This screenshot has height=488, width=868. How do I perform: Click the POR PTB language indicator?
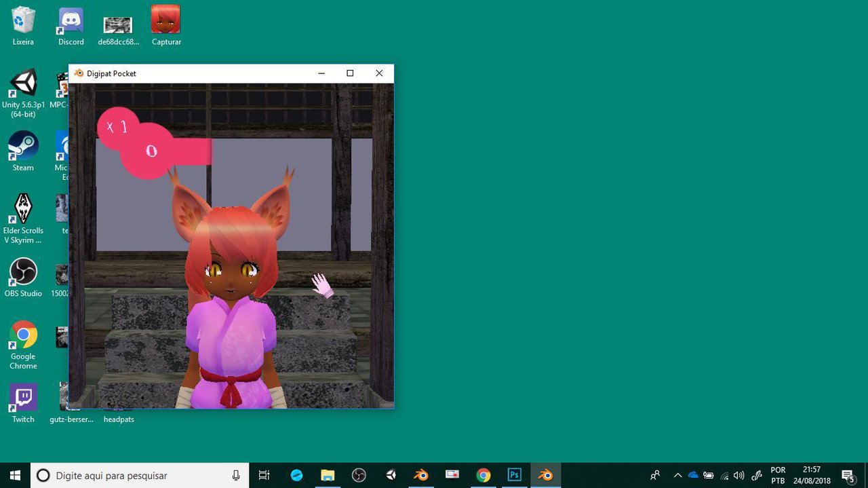[778, 475]
